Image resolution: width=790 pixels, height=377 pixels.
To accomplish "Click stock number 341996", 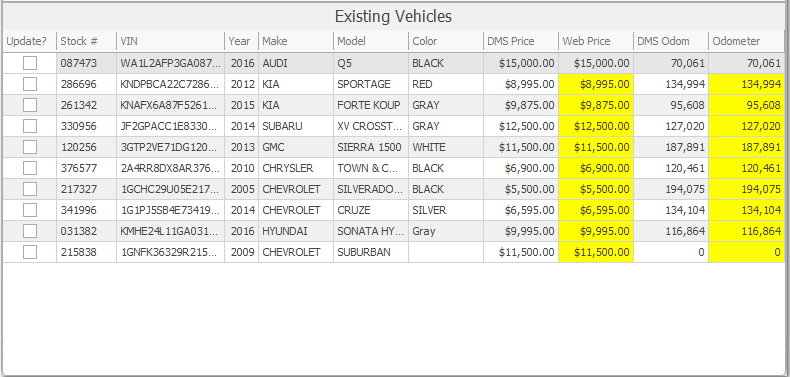I will click(x=86, y=210).
